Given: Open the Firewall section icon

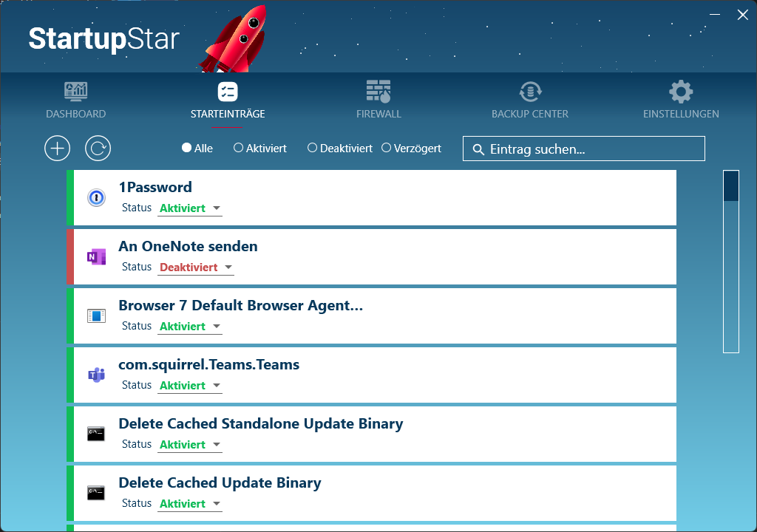Looking at the screenshot, I should pyautogui.click(x=378, y=91).
